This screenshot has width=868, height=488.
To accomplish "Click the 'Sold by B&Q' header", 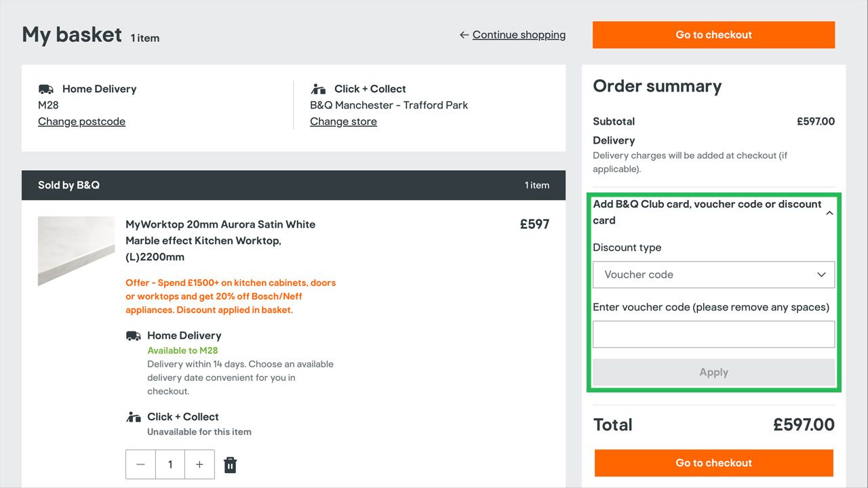I will pyautogui.click(x=68, y=185).
